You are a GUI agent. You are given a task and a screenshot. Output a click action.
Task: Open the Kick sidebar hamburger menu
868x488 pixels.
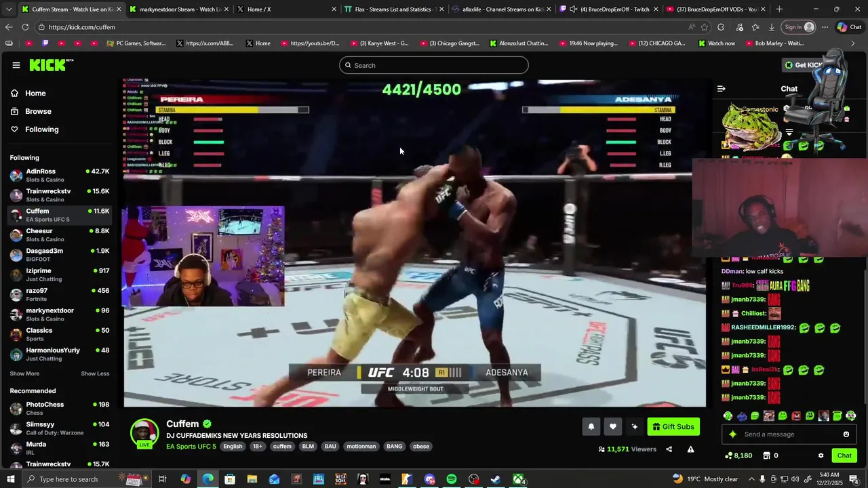(x=16, y=65)
